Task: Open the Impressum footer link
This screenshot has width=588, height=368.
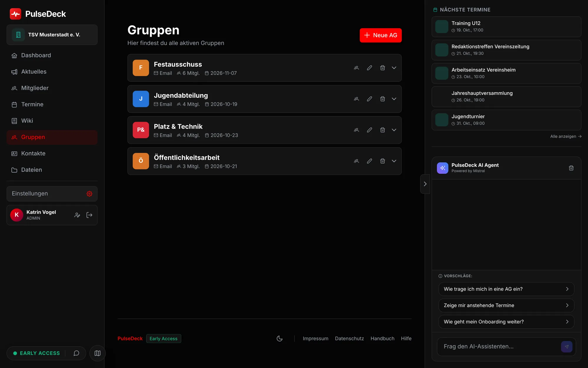Action: click(x=315, y=339)
